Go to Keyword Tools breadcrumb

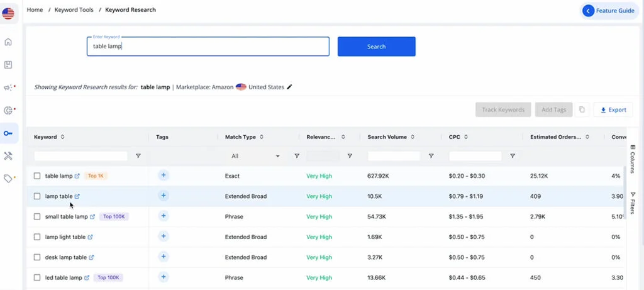74,10
